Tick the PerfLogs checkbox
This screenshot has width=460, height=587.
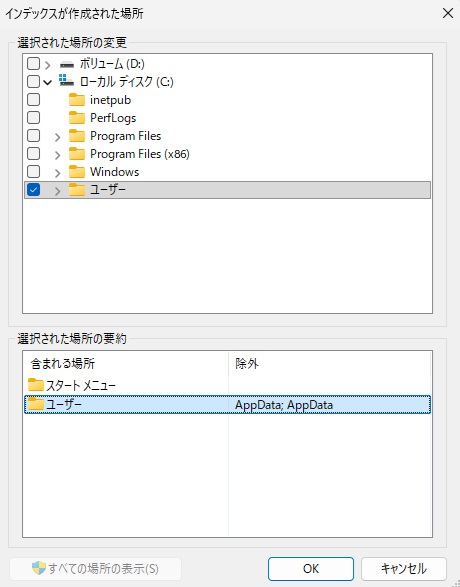pos(33,118)
